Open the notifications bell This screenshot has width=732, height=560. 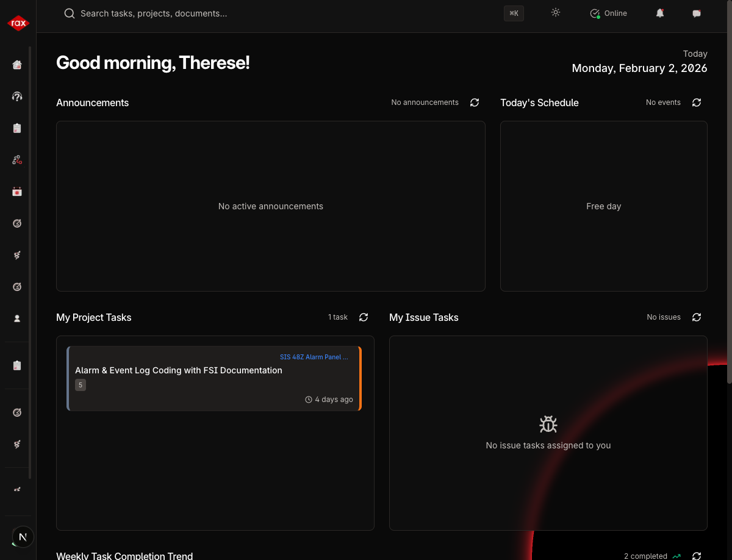[660, 13]
